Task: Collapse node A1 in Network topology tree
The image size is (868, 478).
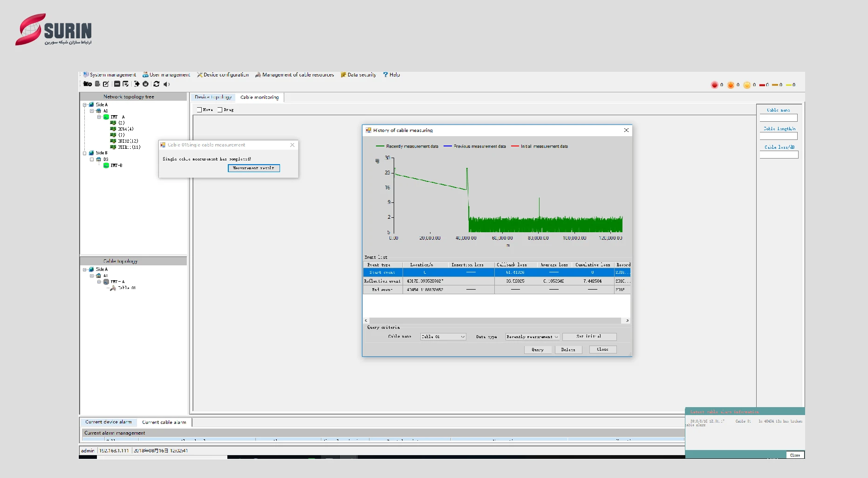Action: (x=92, y=111)
